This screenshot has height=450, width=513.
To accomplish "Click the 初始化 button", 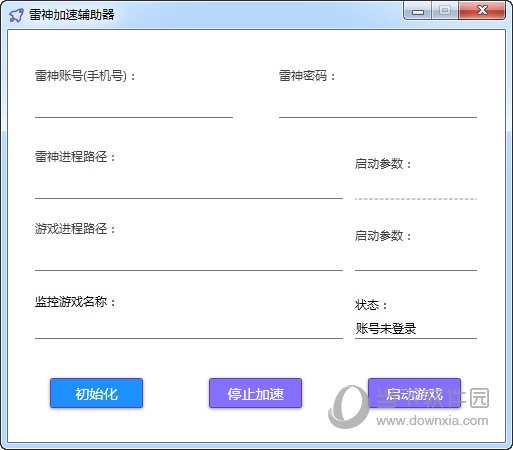I will 96,393.
